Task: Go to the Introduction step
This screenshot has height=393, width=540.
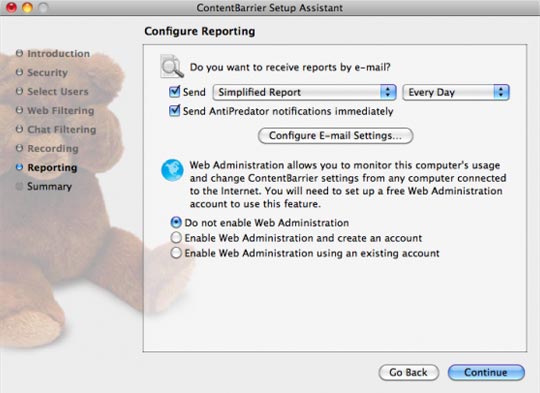Action: pyautogui.click(x=59, y=54)
